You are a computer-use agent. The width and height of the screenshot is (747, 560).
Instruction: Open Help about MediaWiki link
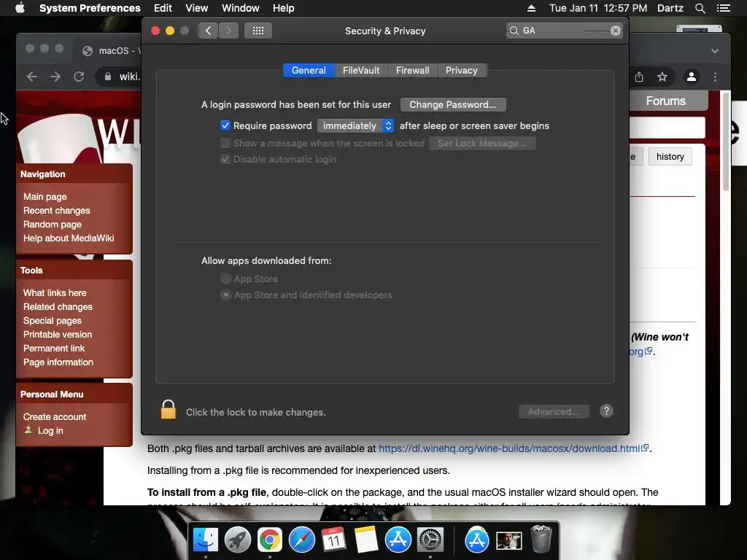point(69,238)
